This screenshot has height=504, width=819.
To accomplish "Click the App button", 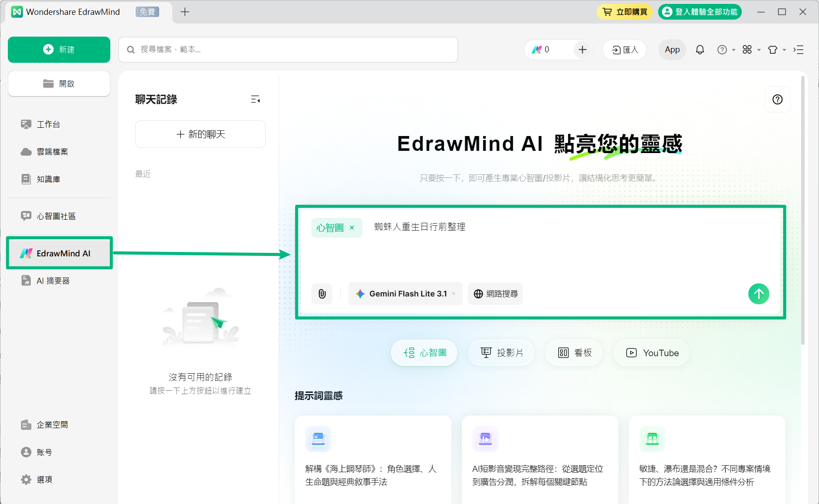I will tap(672, 50).
